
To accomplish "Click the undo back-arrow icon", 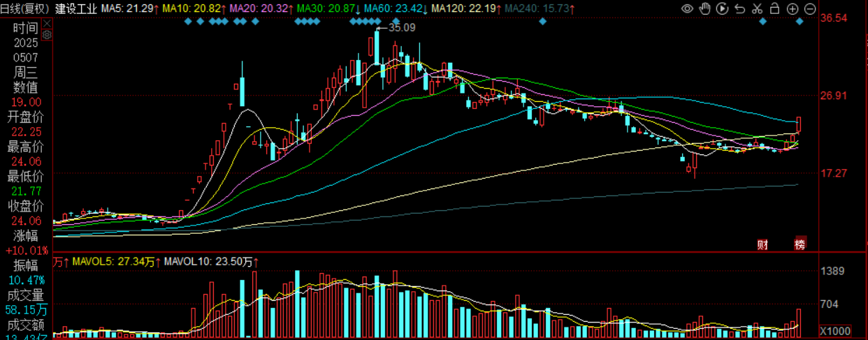I will tap(740, 9).
